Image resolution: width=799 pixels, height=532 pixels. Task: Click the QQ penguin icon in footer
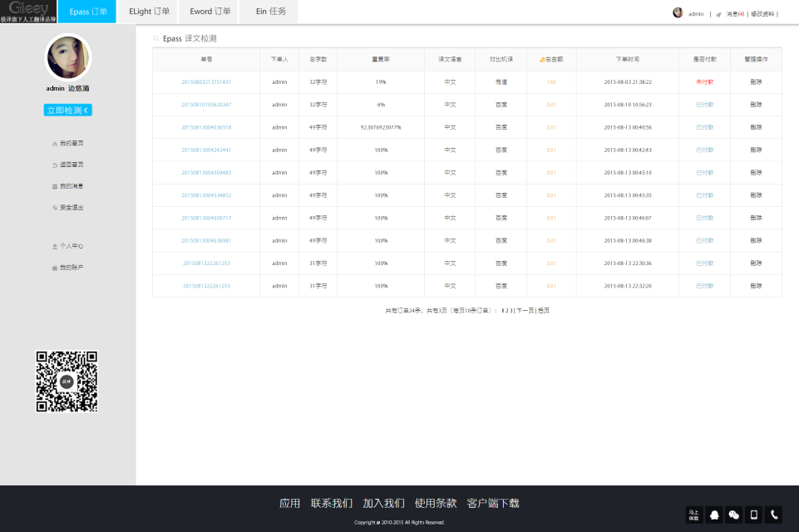coord(714,515)
